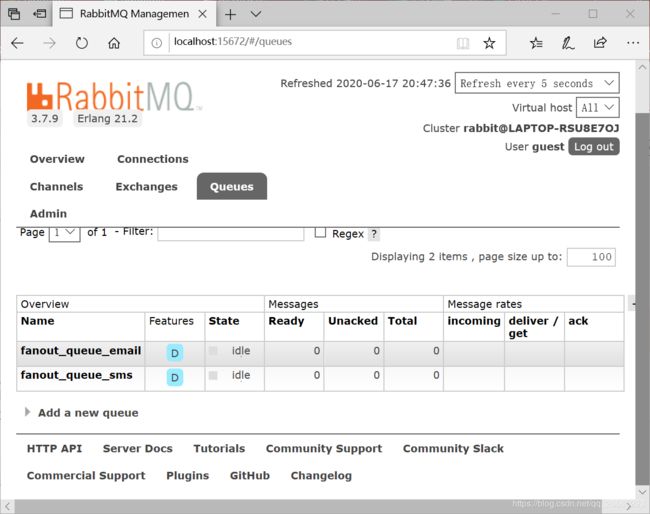Open the Changelog link
This screenshot has width=650, height=514.
tap(321, 475)
